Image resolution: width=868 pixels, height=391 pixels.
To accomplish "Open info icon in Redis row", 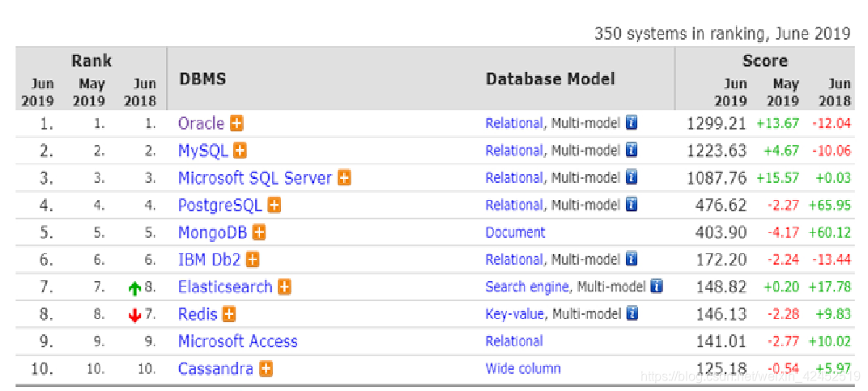I will tap(632, 314).
